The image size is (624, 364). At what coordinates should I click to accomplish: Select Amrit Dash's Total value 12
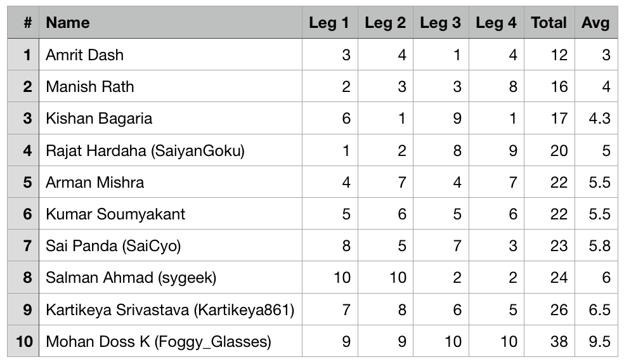[559, 55]
